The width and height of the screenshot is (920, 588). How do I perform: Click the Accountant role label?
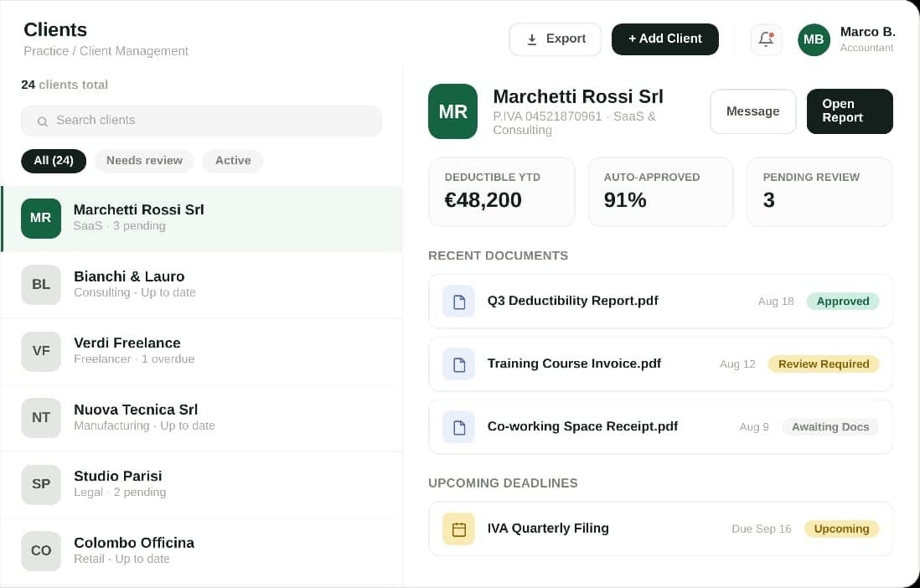866,48
